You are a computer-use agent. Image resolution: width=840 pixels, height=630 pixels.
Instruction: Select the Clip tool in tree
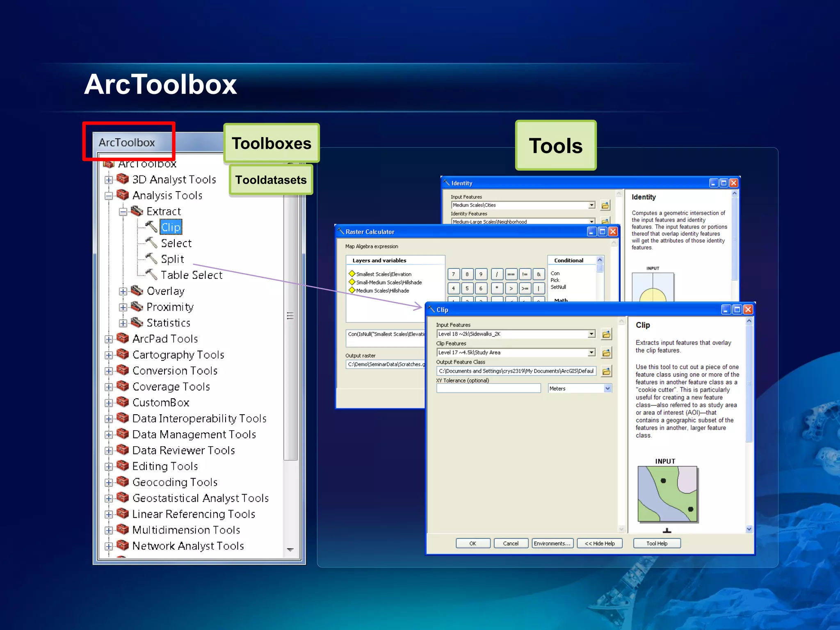click(171, 227)
